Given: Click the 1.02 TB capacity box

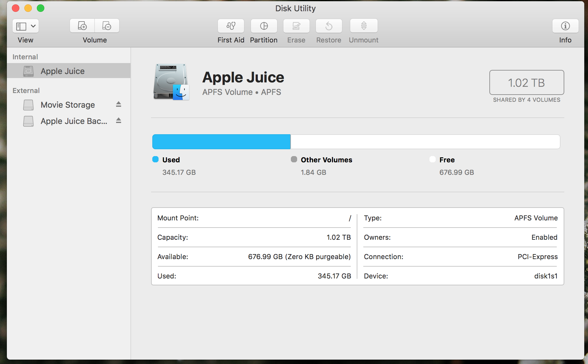Looking at the screenshot, I should point(527,82).
